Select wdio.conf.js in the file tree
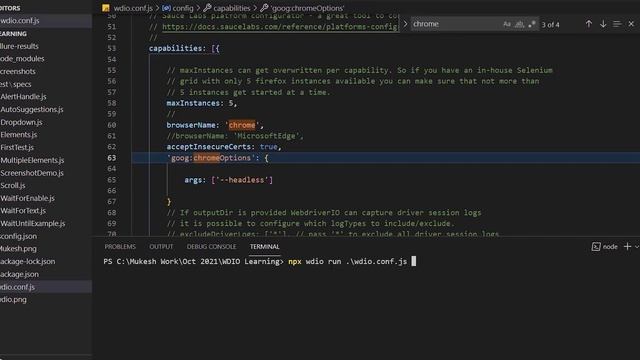640x360 pixels. click(x=46, y=287)
